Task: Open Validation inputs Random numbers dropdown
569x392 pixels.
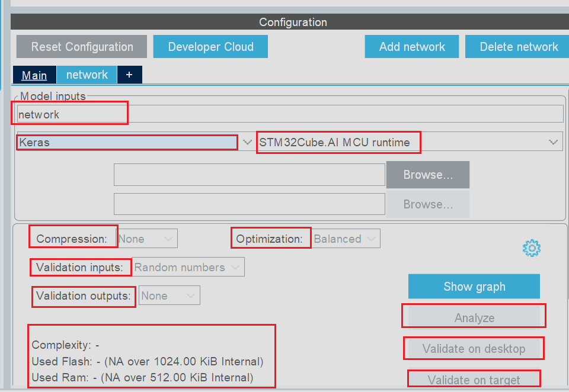Action: (188, 267)
